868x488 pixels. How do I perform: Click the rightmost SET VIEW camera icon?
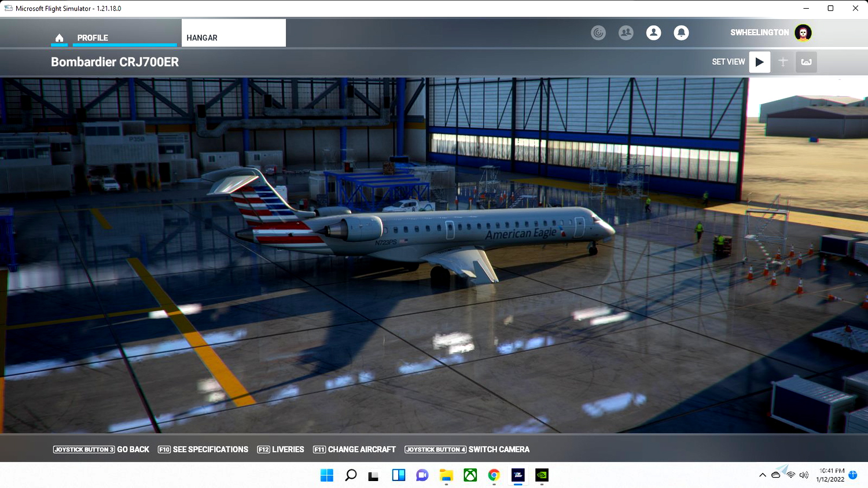click(x=806, y=62)
